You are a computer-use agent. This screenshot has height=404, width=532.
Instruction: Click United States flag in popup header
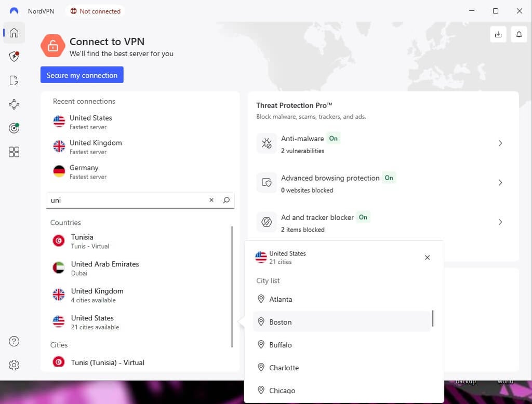(261, 257)
